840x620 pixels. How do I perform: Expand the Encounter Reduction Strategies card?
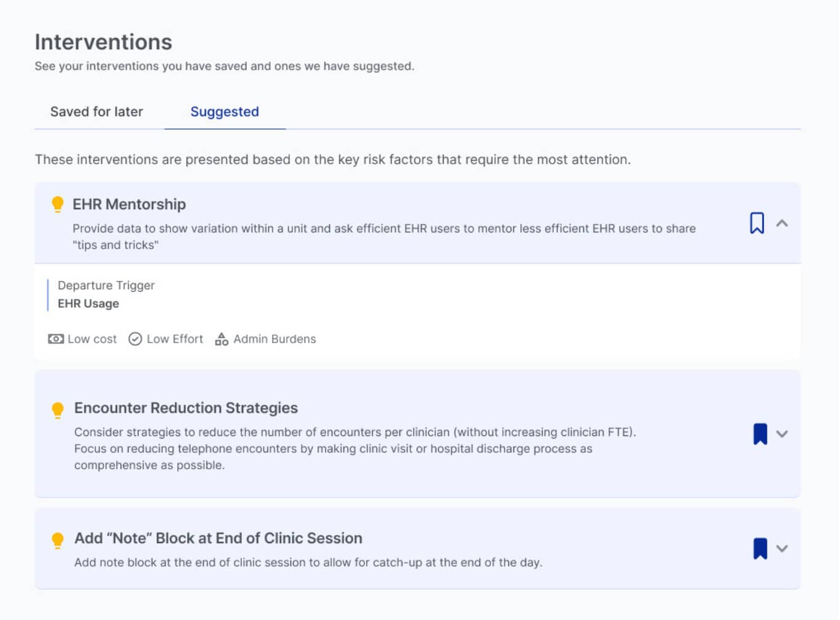782,434
